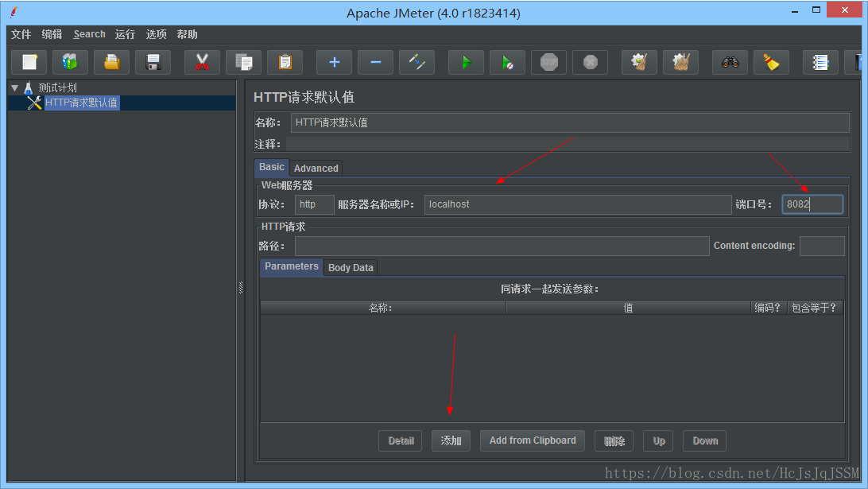Click the 包含等于? column header
868x489 pixels.
[x=815, y=308]
